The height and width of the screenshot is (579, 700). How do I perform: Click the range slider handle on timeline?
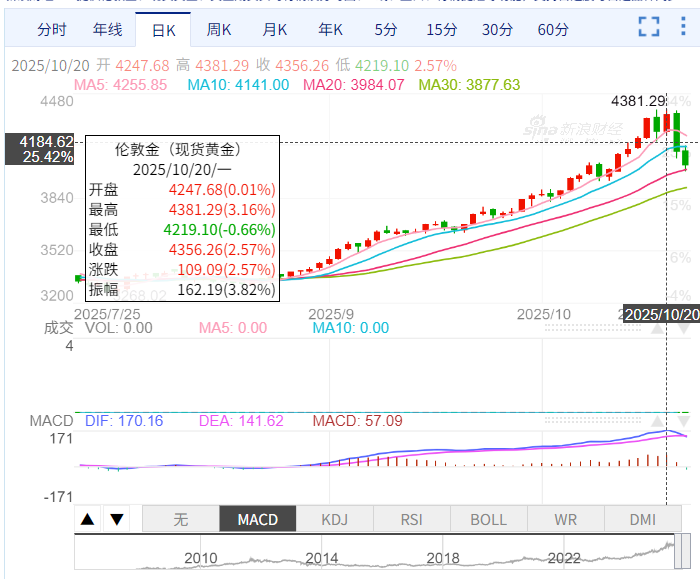point(682,550)
